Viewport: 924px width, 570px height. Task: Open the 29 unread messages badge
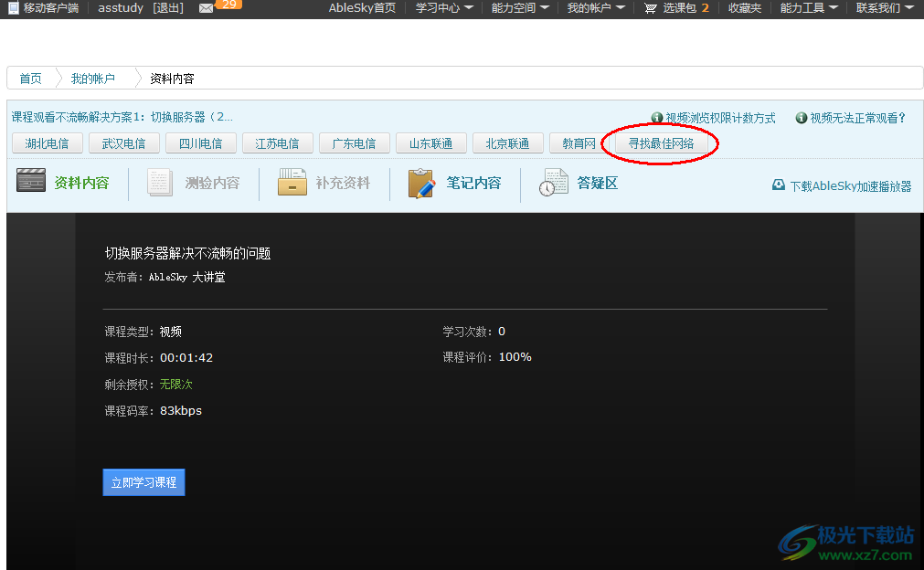[x=228, y=5]
